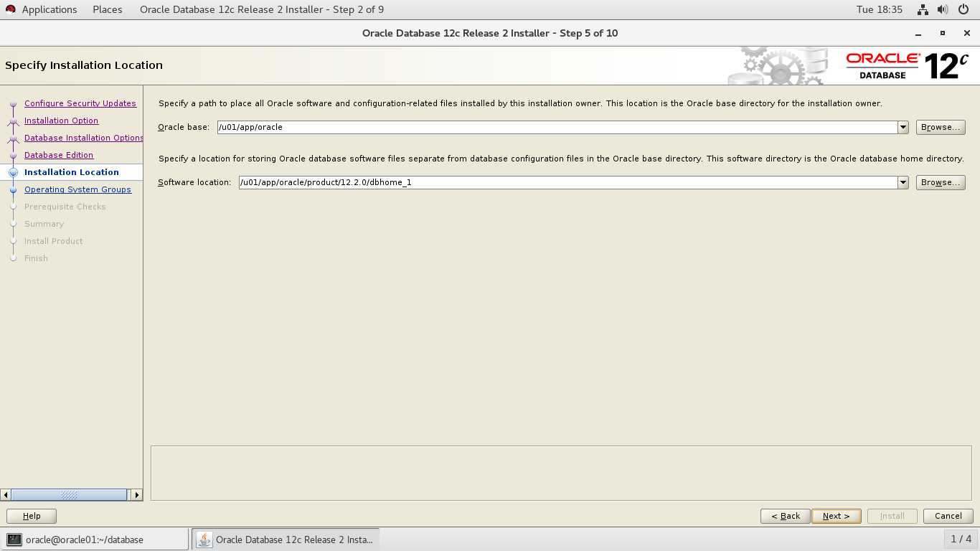
Task: Browse for the Oracle base directory
Action: point(941,127)
